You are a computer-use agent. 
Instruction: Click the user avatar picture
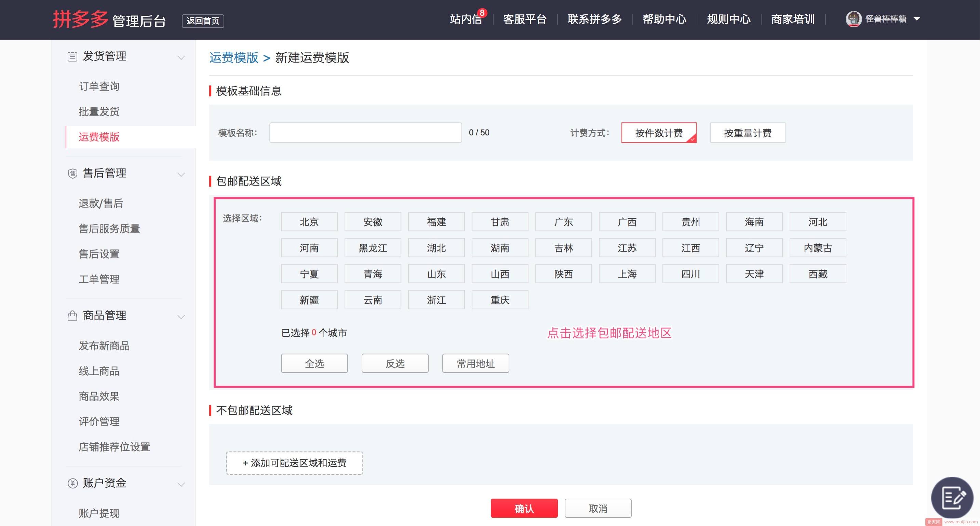coord(853,19)
